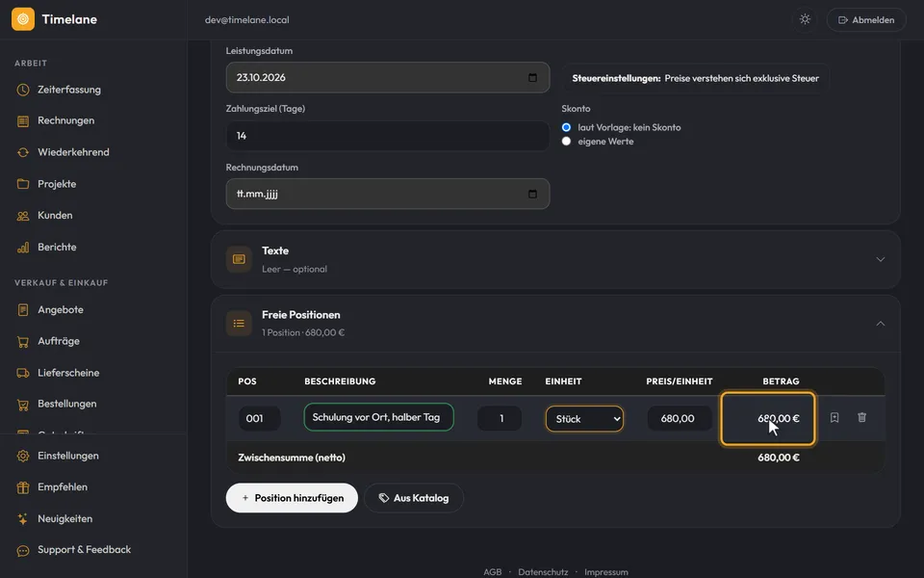
Task: Edit the Preis/Einheit 680,00 field
Action: (679, 418)
